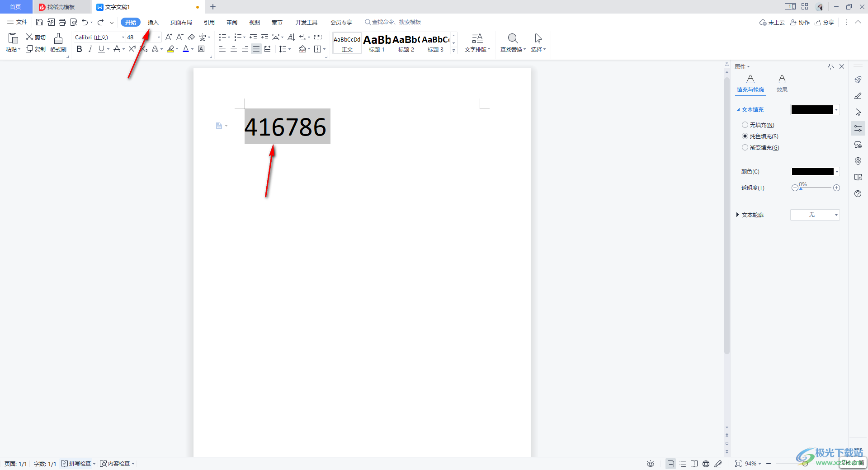Click the Cut scissors icon
868x470 pixels.
[x=29, y=37]
